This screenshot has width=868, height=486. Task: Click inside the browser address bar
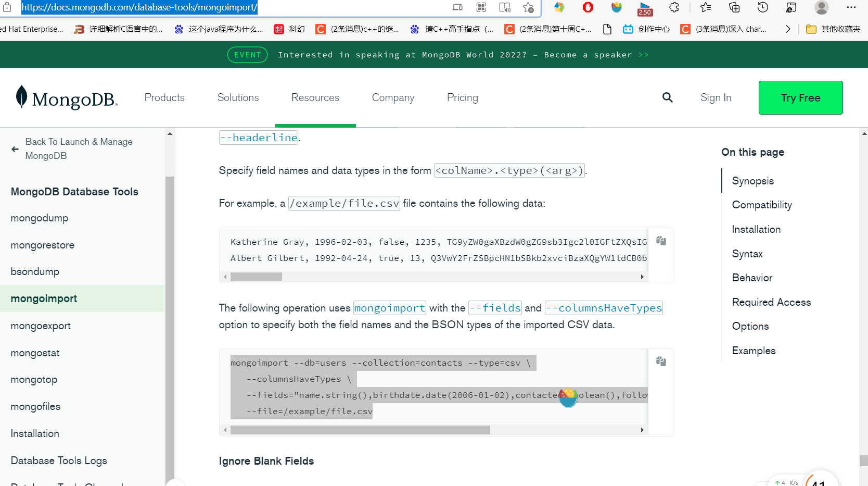point(208,8)
